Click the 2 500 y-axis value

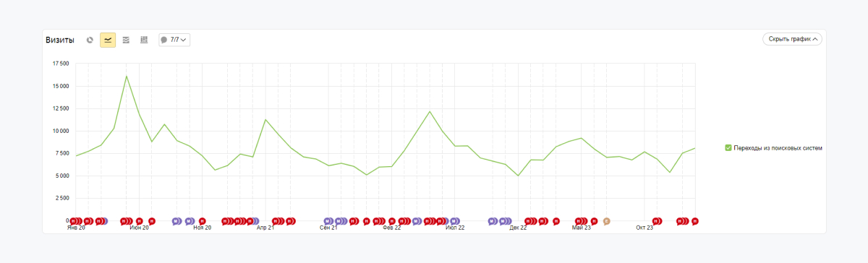62,198
